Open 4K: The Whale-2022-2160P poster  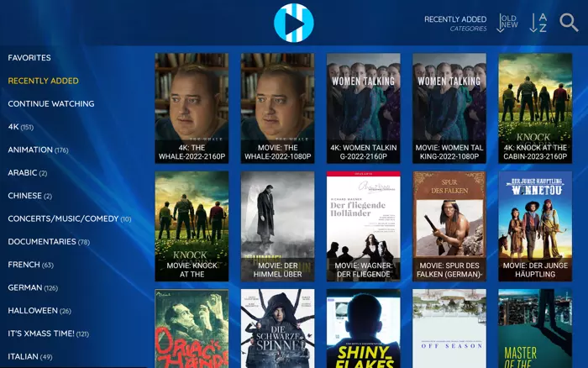[192, 108]
